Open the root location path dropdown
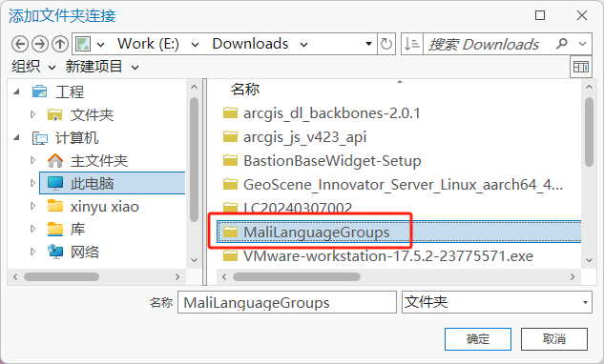 point(101,45)
